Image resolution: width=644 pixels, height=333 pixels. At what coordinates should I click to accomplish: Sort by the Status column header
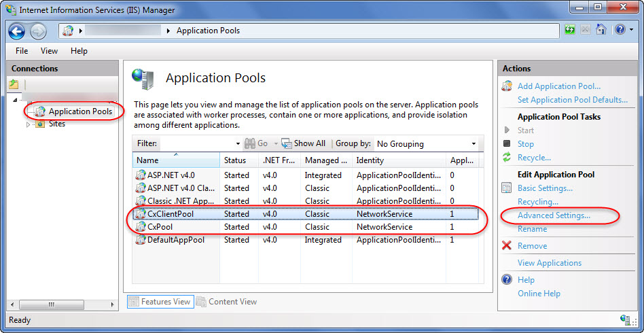click(235, 160)
